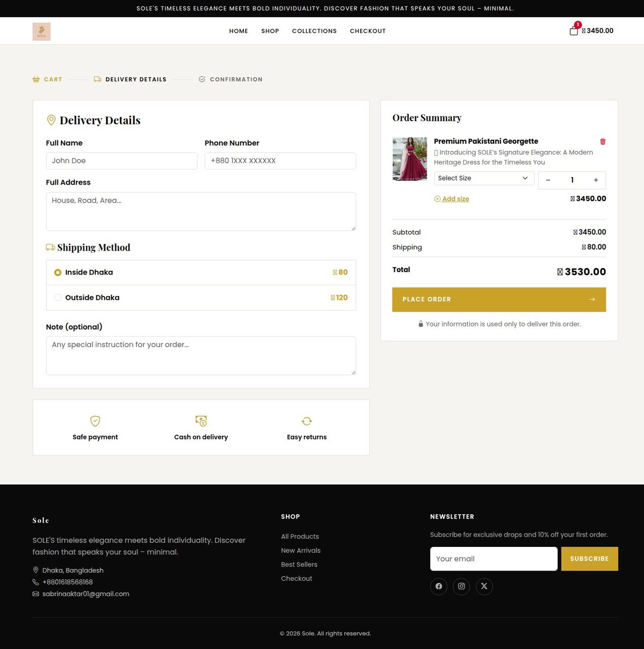Screen dimensions: 644x649
Task: Increase quantity with the plus button
Action: click(x=596, y=180)
